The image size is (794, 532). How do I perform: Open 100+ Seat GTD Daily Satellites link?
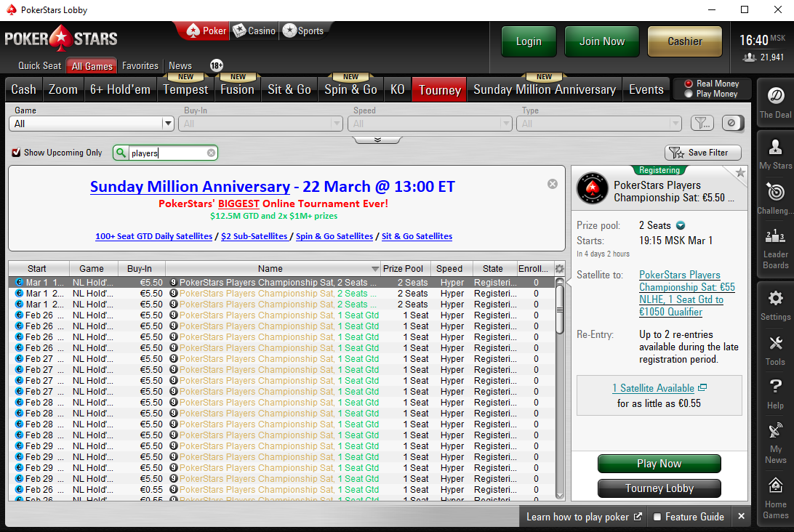(x=154, y=236)
